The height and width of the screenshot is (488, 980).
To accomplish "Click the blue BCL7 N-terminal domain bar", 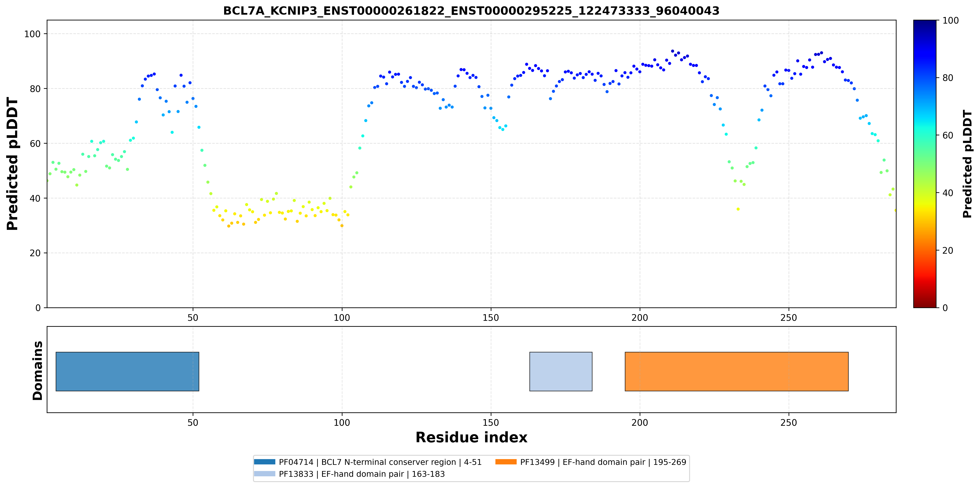I will 127,371.
